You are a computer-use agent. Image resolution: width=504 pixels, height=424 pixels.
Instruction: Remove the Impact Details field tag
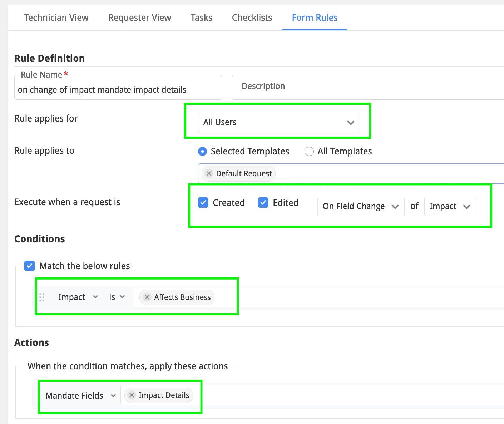tap(132, 395)
